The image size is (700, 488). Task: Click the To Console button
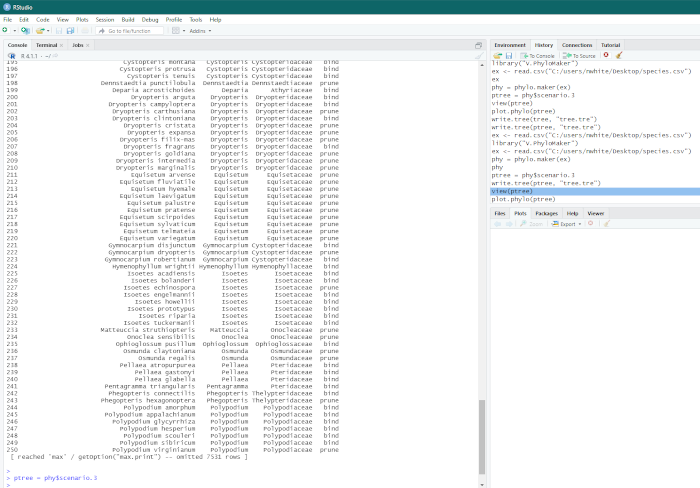click(x=538, y=55)
